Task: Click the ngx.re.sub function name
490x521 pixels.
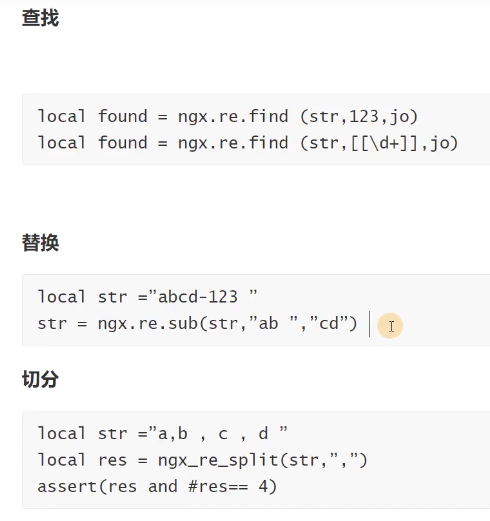Action: pos(148,324)
